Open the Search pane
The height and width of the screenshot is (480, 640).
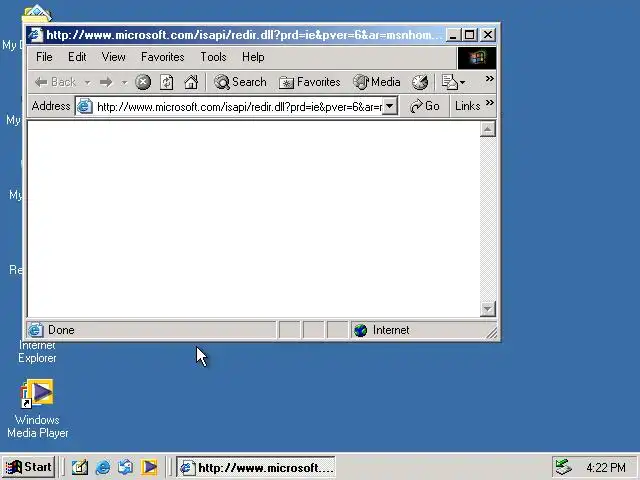coord(240,82)
